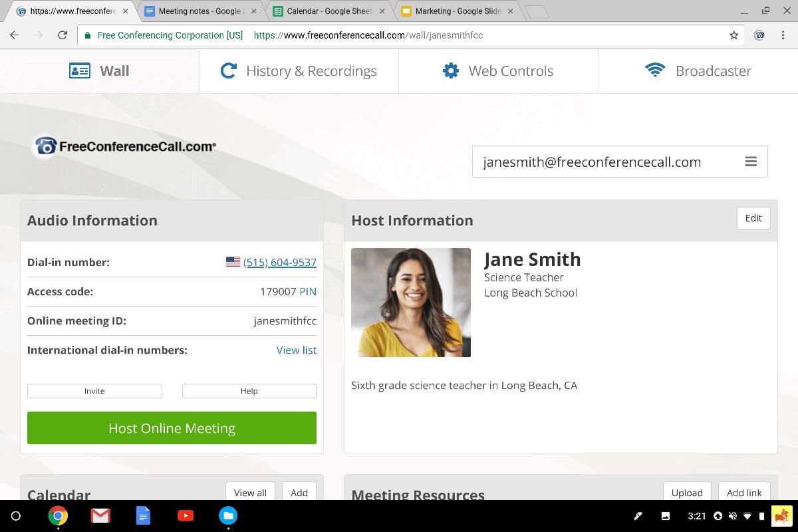The width and height of the screenshot is (798, 532).
Task: Click the FreeConferenceCall.com logo
Action: tap(125, 146)
